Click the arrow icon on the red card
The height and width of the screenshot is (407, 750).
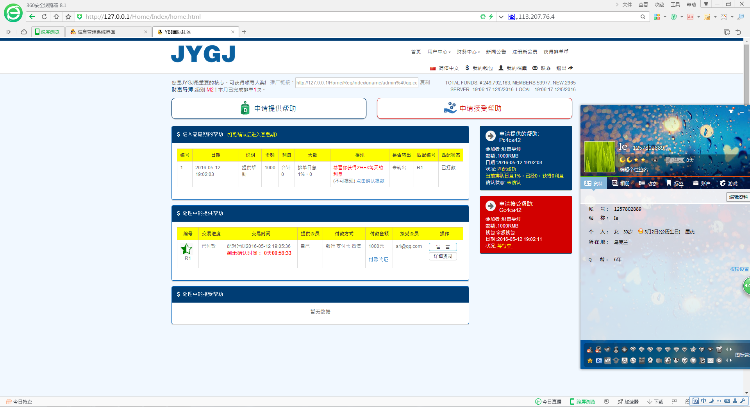[490, 206]
